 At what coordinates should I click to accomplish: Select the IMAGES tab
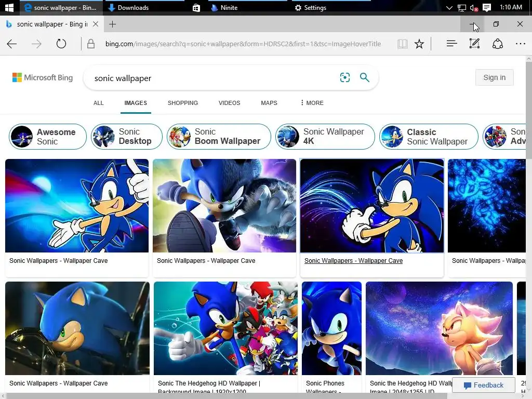[136, 103]
